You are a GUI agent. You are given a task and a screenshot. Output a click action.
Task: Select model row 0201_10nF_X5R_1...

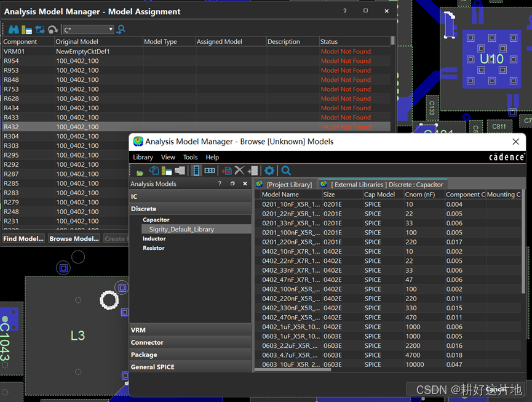point(388,204)
